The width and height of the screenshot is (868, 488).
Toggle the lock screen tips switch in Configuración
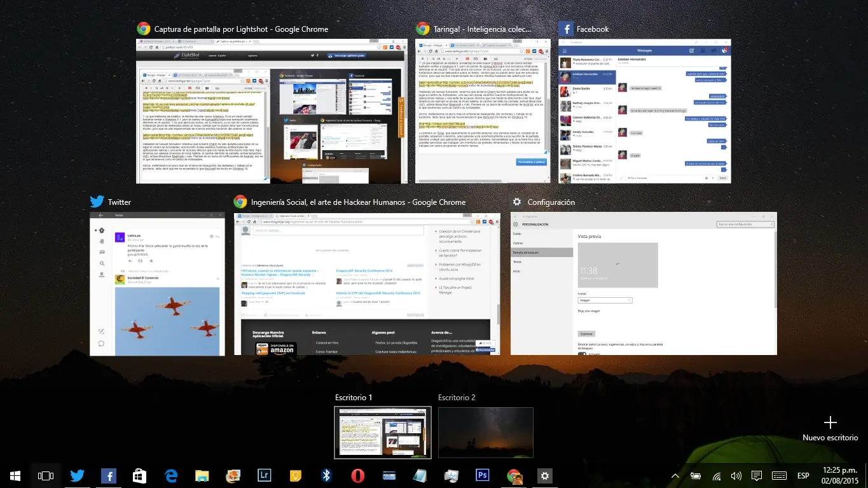tap(582, 353)
